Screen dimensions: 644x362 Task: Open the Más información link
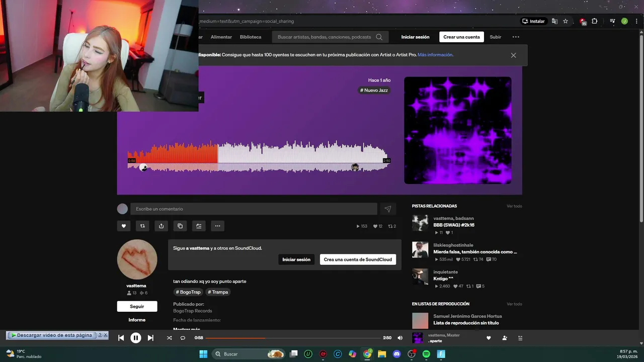pyautogui.click(x=435, y=55)
